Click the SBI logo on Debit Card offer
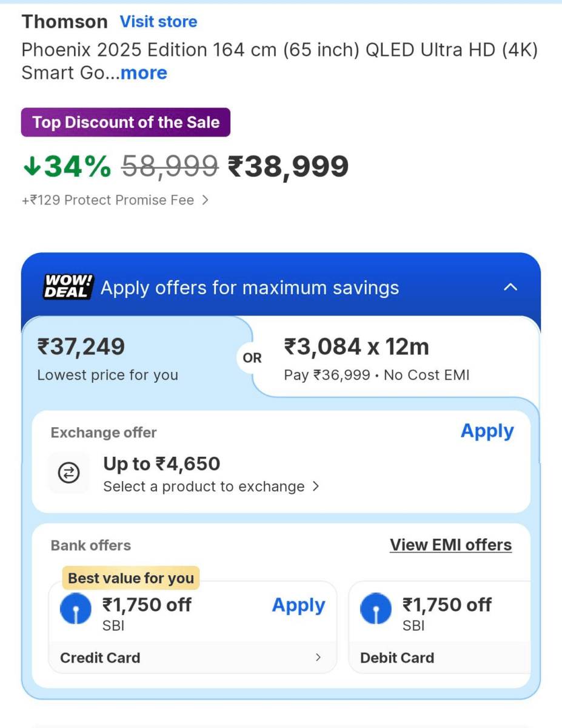 coord(376,610)
